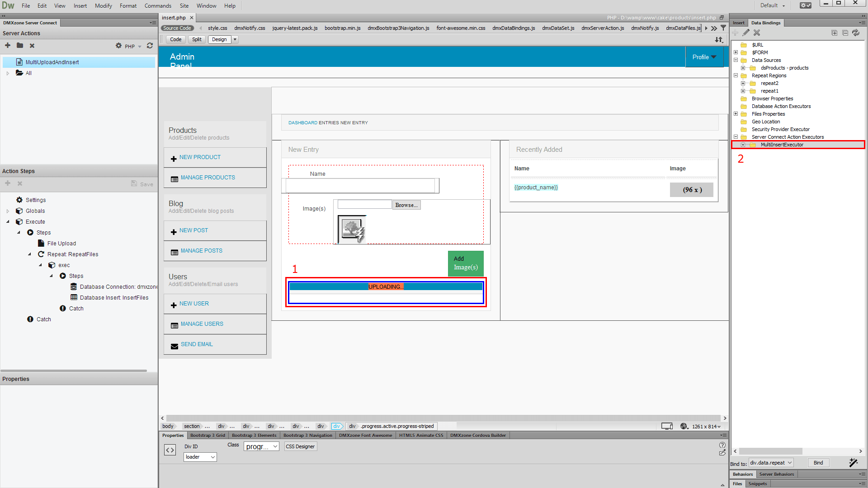Viewport: 868px width, 488px height.
Task: Select the UPLOADING progress bar
Action: tap(386, 286)
